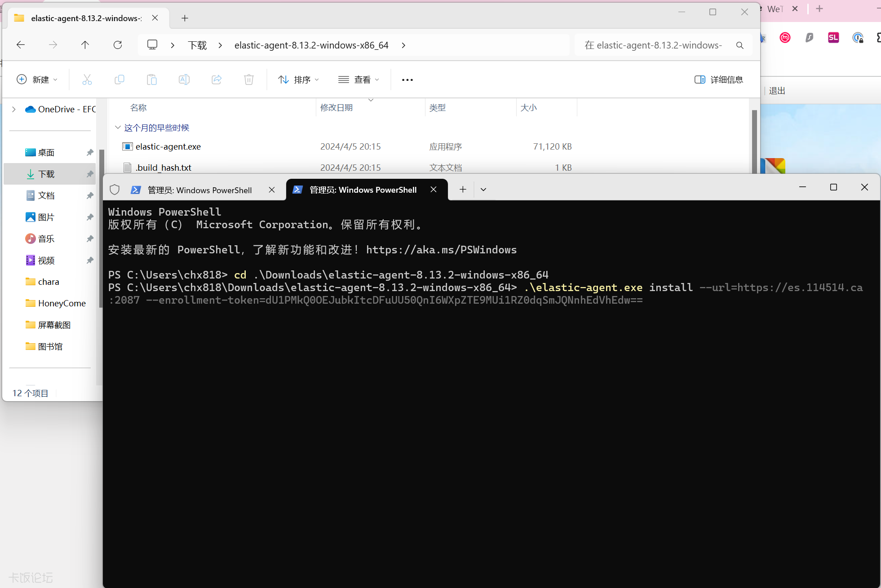Open the PowerShell new-tab profile dropdown arrow
The width and height of the screenshot is (881, 588).
[483, 190]
